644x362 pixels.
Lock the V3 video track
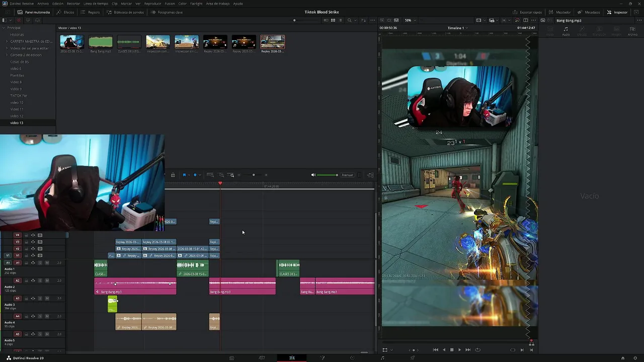click(26, 242)
